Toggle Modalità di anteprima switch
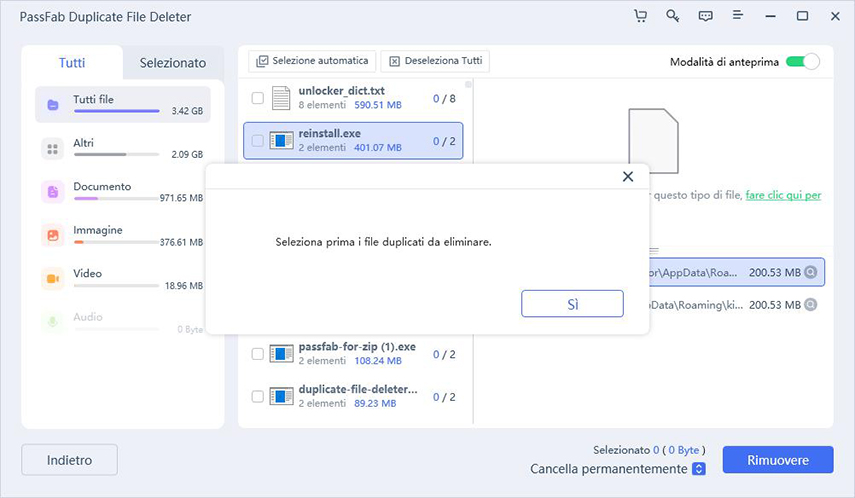 pyautogui.click(x=802, y=62)
